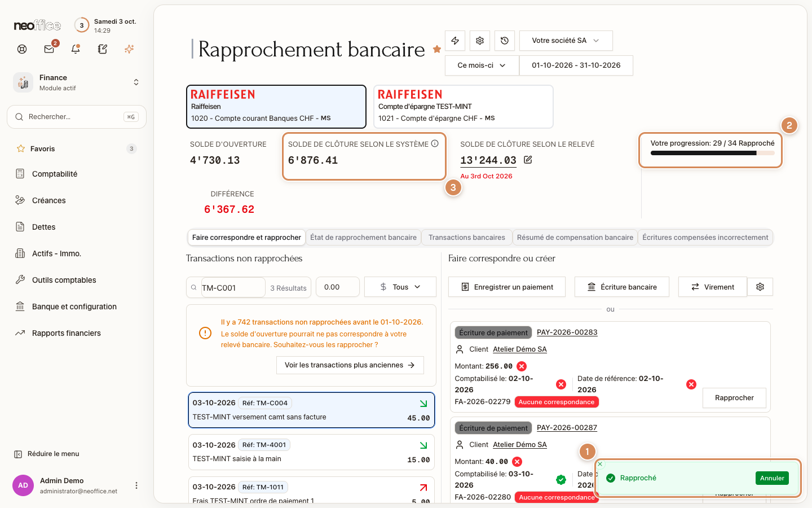Open the notifications bell

click(76, 49)
